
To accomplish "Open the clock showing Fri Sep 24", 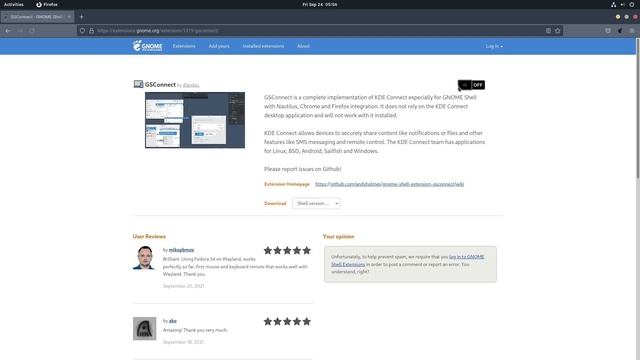I will 320,4.
